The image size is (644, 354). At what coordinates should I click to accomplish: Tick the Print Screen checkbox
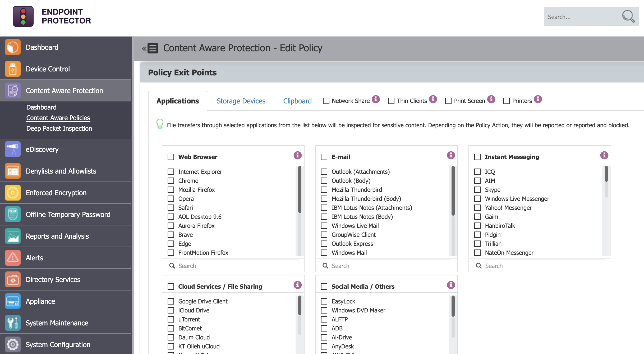click(448, 101)
